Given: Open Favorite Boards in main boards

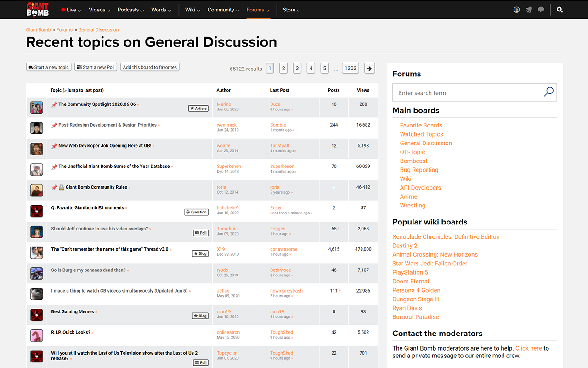Looking at the screenshot, I should (x=421, y=125).
